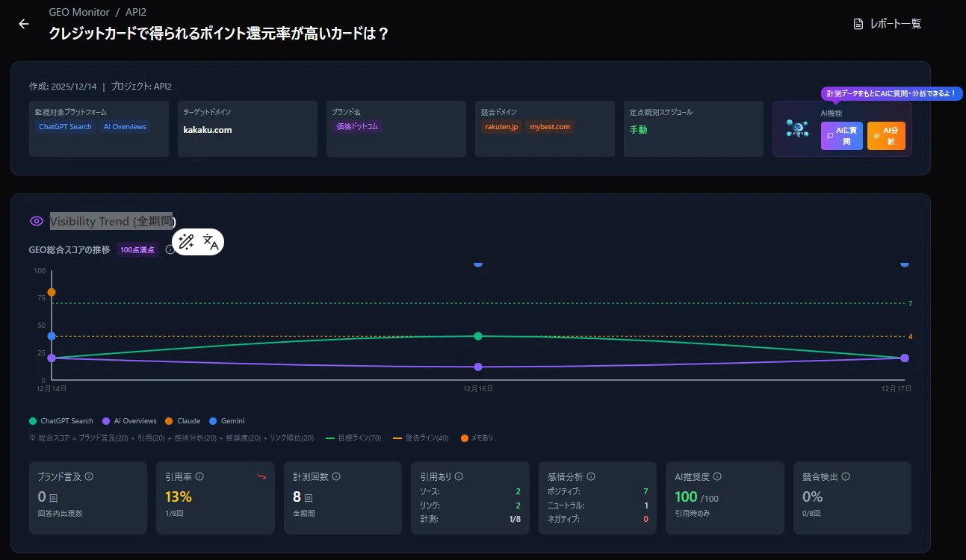This screenshot has width=966, height=560.
Task: Click GEO Monitor in the breadcrumb
Action: tap(79, 11)
